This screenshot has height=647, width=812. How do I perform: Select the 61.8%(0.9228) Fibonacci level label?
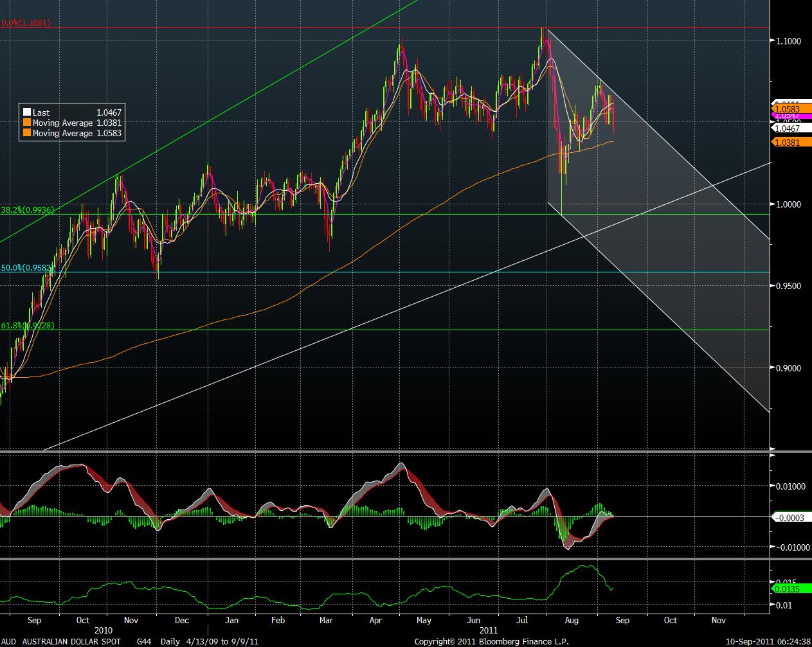point(27,326)
